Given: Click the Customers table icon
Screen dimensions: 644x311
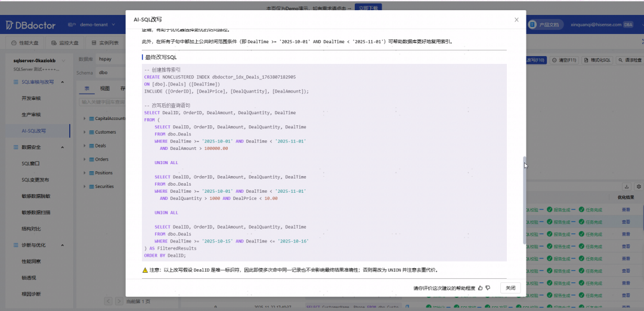Looking at the screenshot, I should coord(91,133).
